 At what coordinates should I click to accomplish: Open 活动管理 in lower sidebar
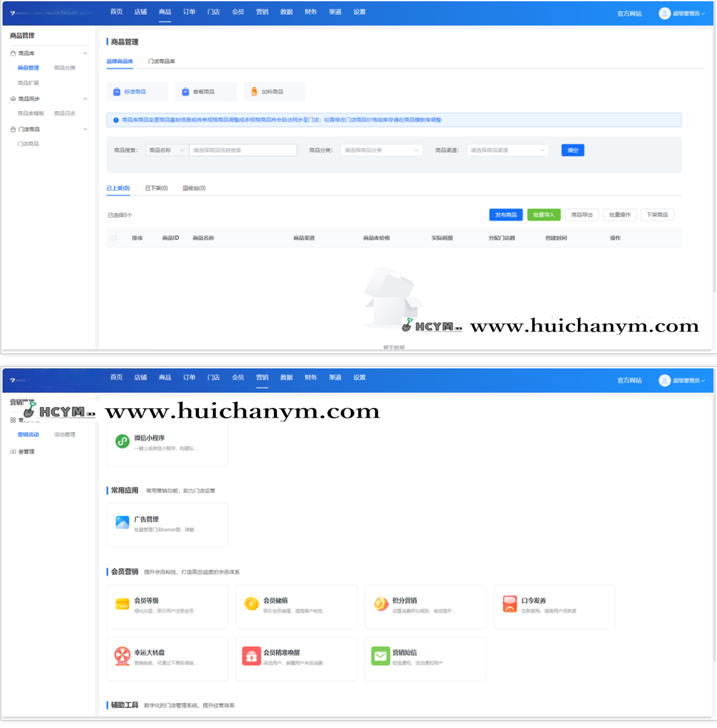coord(64,435)
